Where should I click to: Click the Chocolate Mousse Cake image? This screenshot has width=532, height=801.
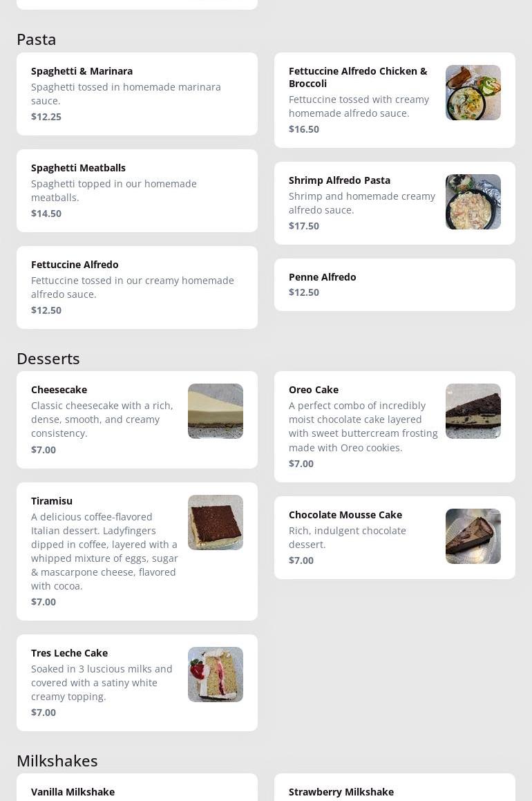[x=473, y=536]
